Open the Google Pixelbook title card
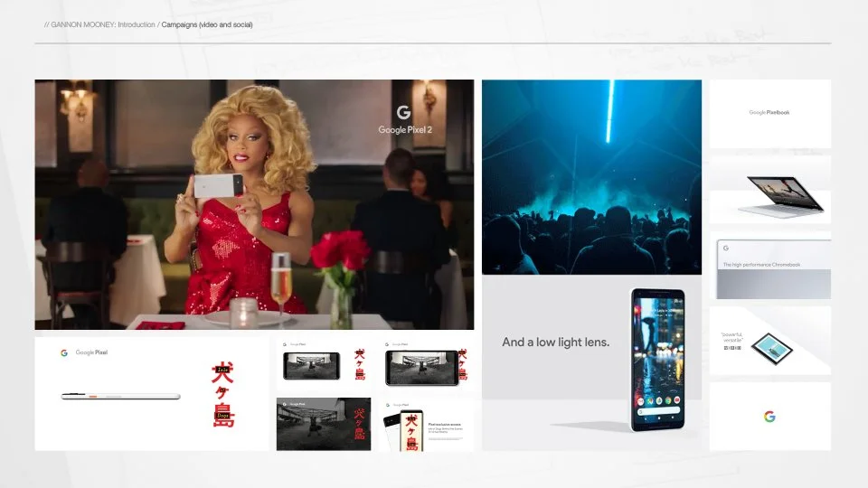Viewport: 868px width, 488px height. click(x=770, y=114)
